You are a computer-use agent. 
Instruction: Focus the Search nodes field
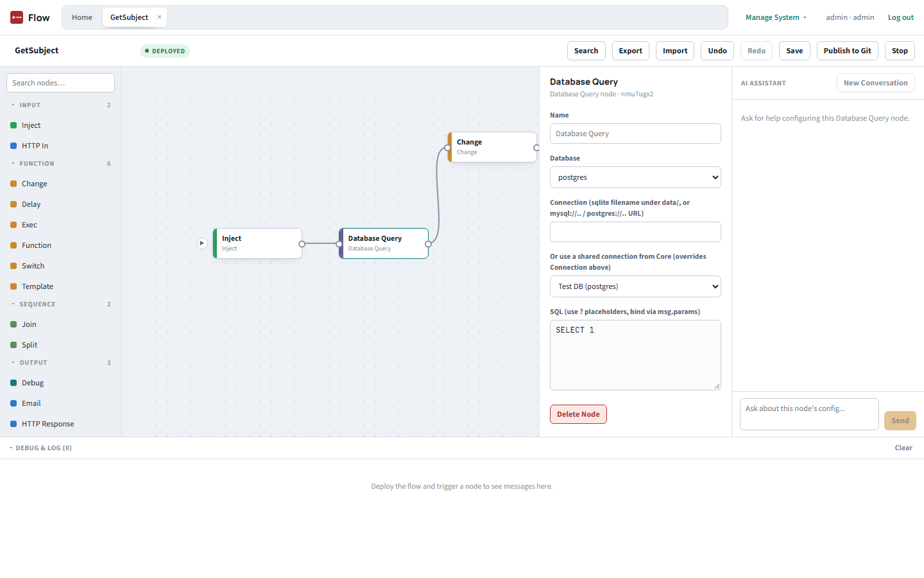tap(60, 83)
